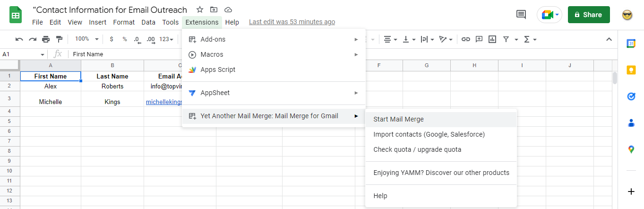
Task: Expand the Macros submenu
Action: (x=274, y=54)
